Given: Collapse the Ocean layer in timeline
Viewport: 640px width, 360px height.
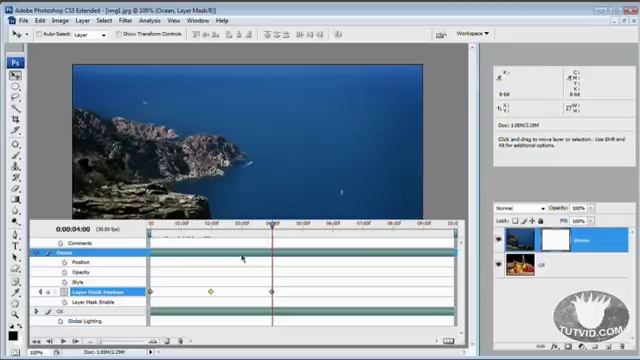Looking at the screenshot, I should coord(36,253).
